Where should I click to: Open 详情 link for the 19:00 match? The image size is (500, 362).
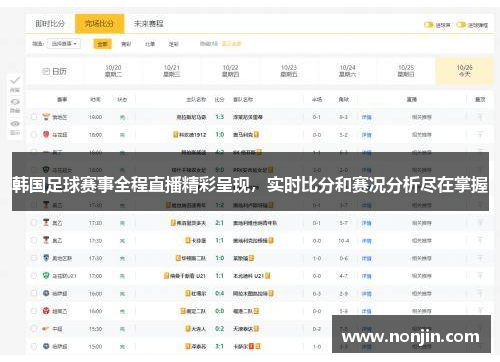tap(366, 117)
